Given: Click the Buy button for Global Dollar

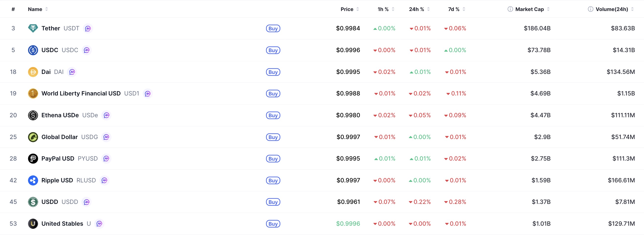Looking at the screenshot, I should (273, 137).
